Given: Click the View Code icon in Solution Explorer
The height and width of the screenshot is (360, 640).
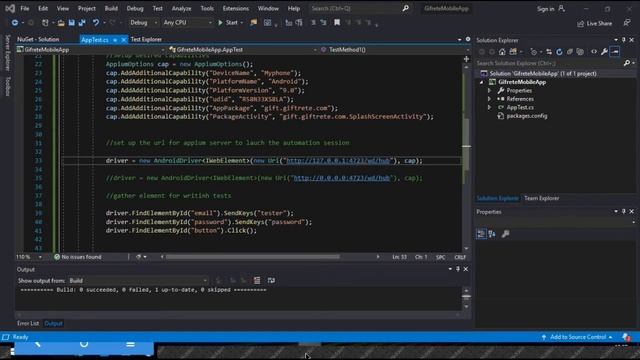Looking at the screenshot, I should (x=594, y=52).
